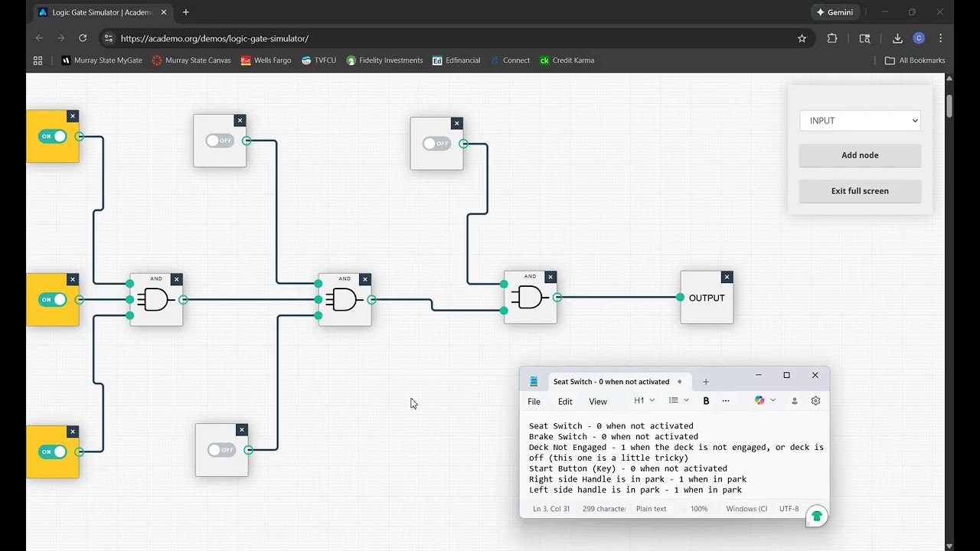The image size is (980, 551).
Task: Click the address bar URL
Action: click(x=214, y=38)
